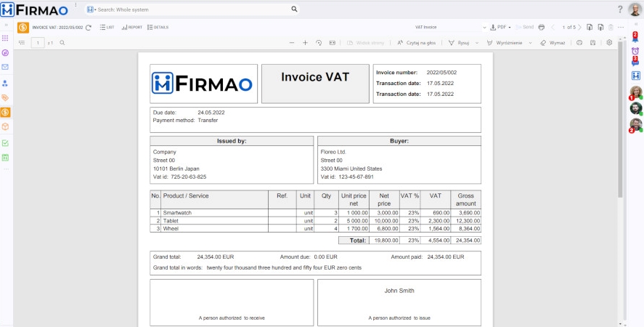Select the Wyróżnienie highlight tool
644x327 pixels.
point(505,42)
